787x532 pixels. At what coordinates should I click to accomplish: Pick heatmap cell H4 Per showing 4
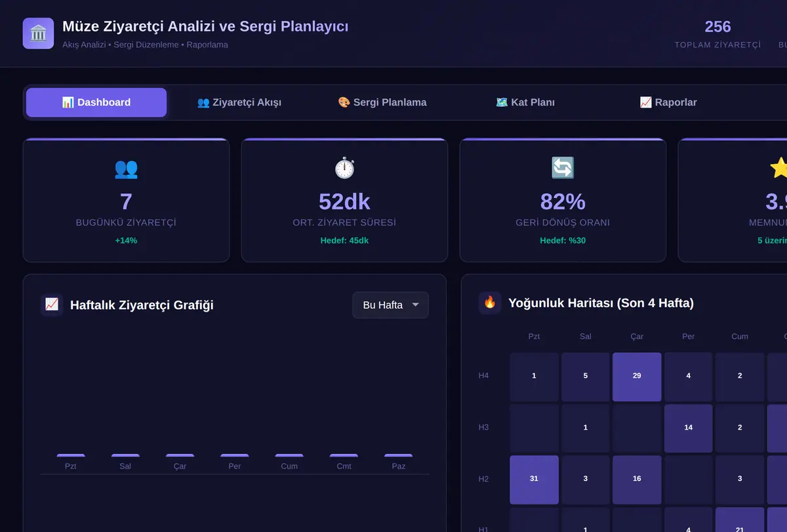pos(688,376)
